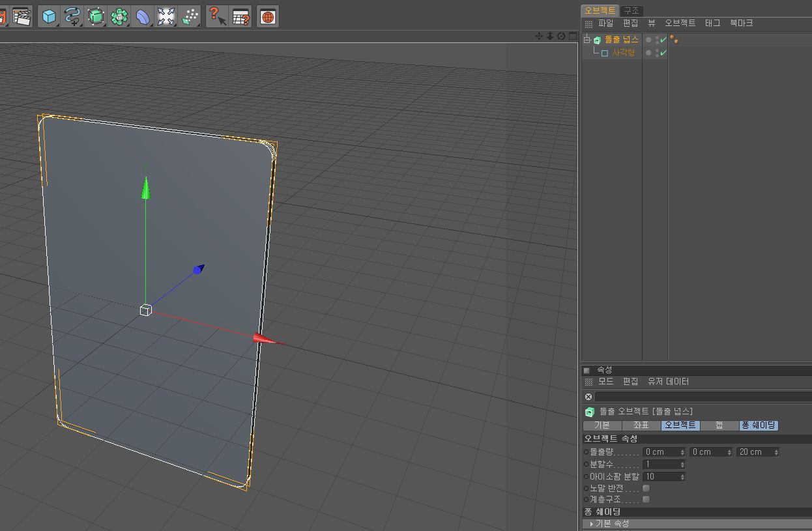
Task: Open the Array modeling objects icon
Action: click(119, 17)
